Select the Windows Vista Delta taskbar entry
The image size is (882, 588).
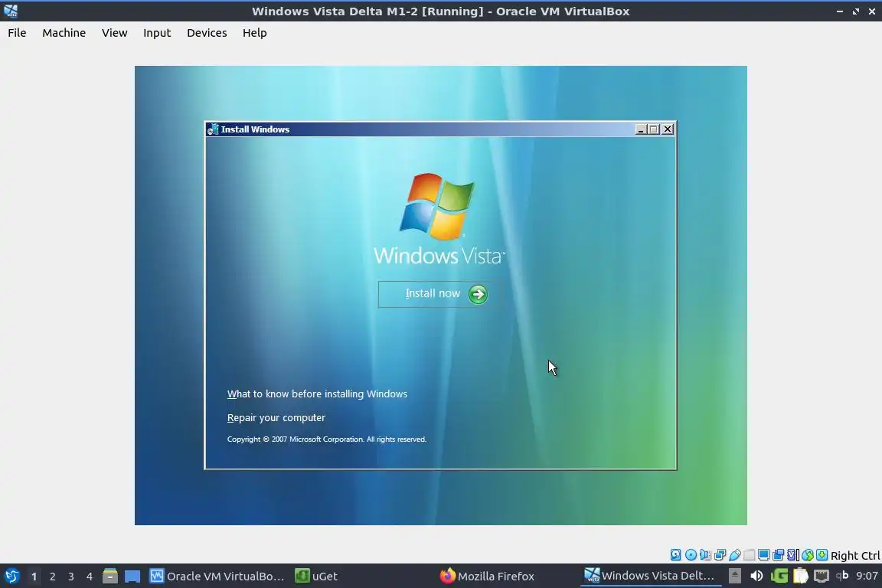(x=650, y=576)
